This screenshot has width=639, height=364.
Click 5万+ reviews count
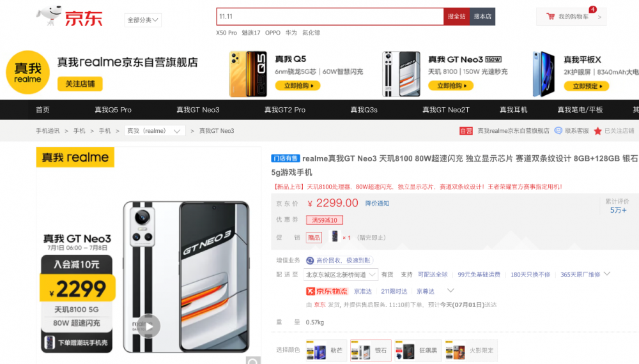(618, 210)
